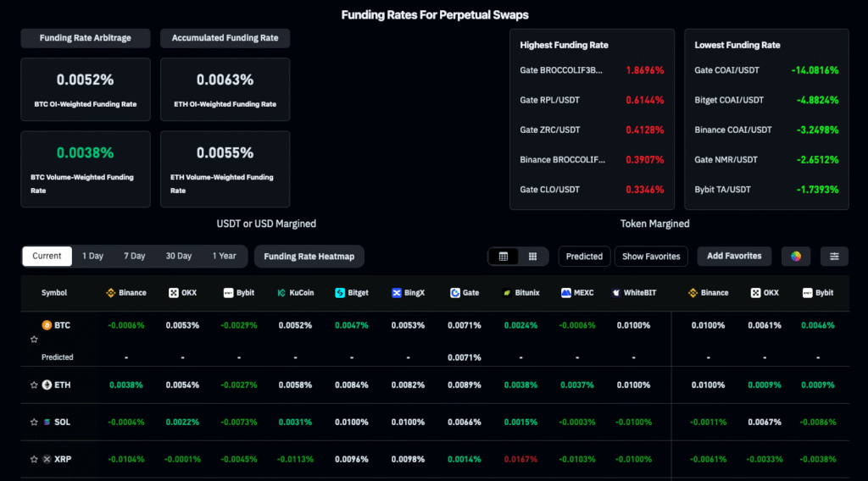Toggle the Predicted funding rates button
868x481 pixels.
[x=584, y=257]
